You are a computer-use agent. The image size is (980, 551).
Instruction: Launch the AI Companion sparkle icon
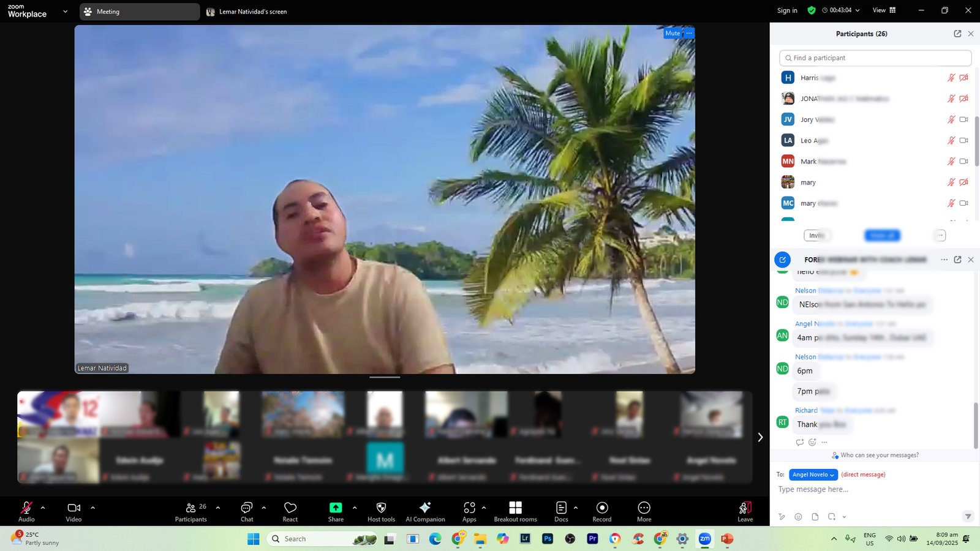[x=425, y=508]
